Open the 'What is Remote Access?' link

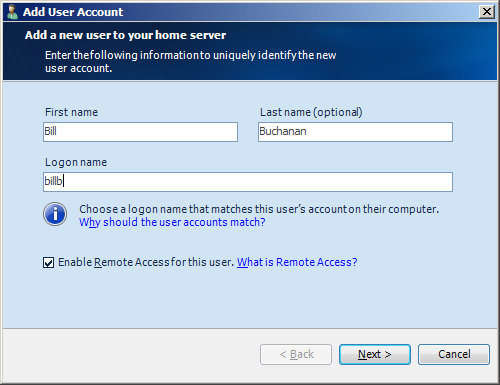(297, 262)
